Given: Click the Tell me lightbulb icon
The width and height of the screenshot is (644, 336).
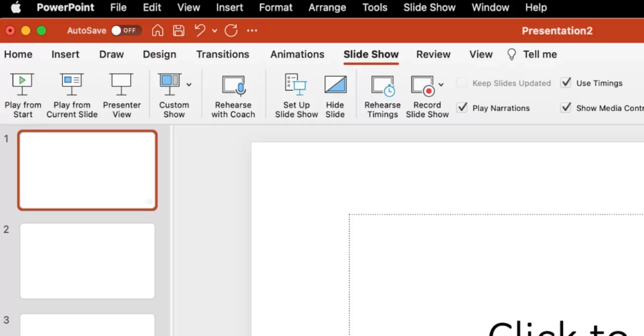Looking at the screenshot, I should 511,54.
